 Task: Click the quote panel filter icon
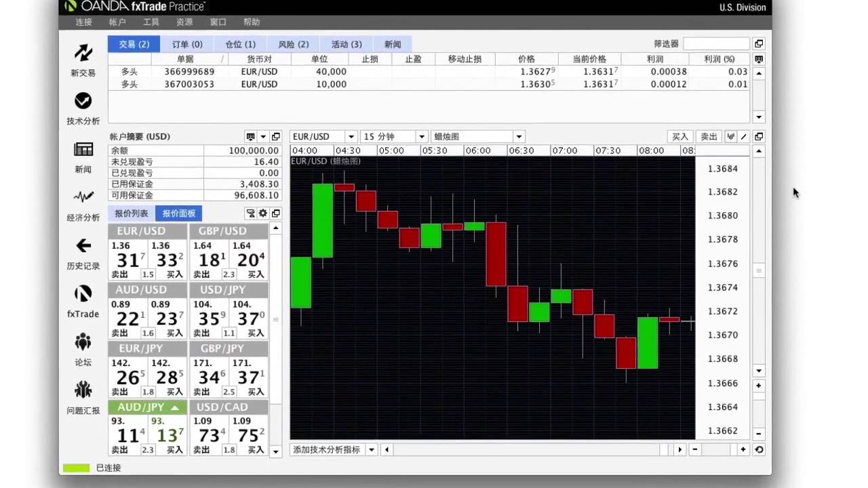[250, 213]
